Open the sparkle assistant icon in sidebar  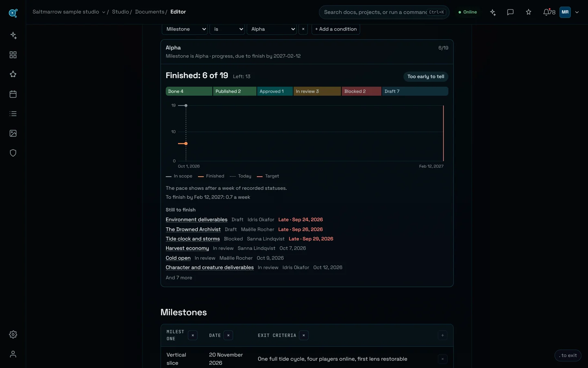coord(13,35)
